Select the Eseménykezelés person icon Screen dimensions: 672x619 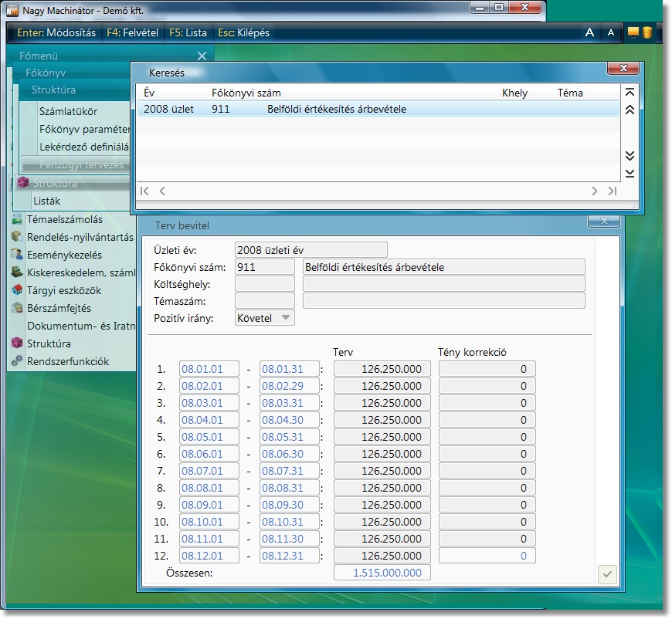point(17,255)
